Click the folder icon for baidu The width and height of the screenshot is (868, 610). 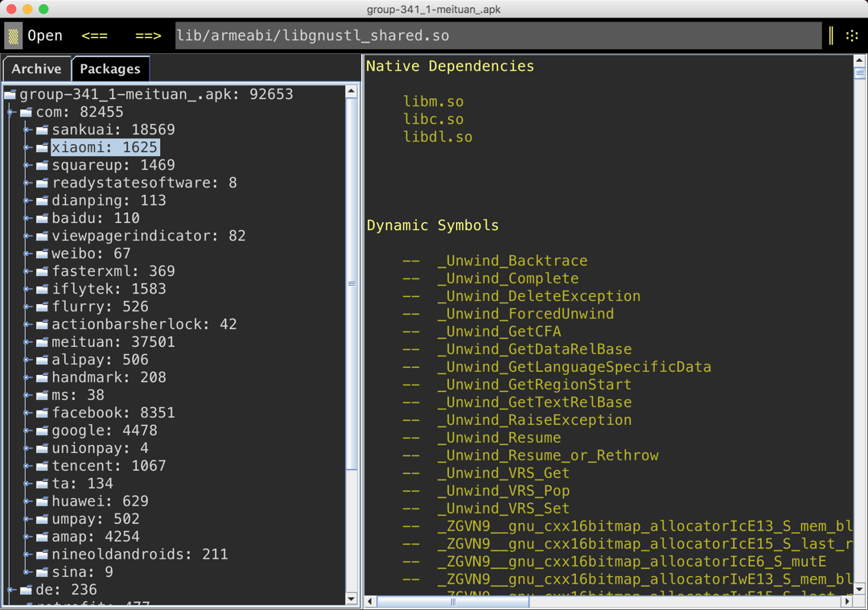pyautogui.click(x=42, y=219)
